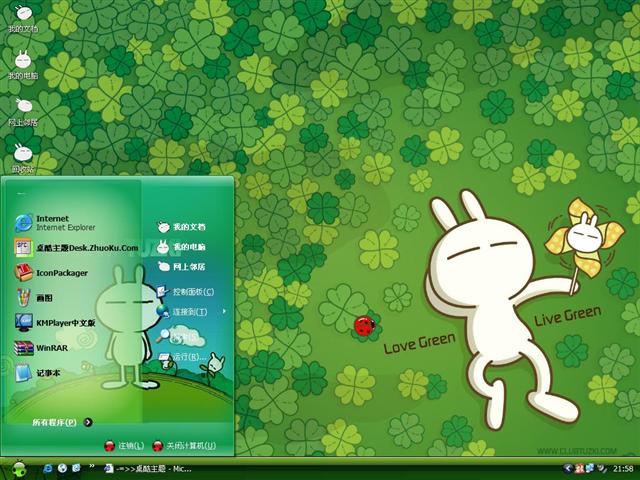Screen dimensions: 640x480
Task: Click the KMPlayer monitor icon
Action: [24, 323]
